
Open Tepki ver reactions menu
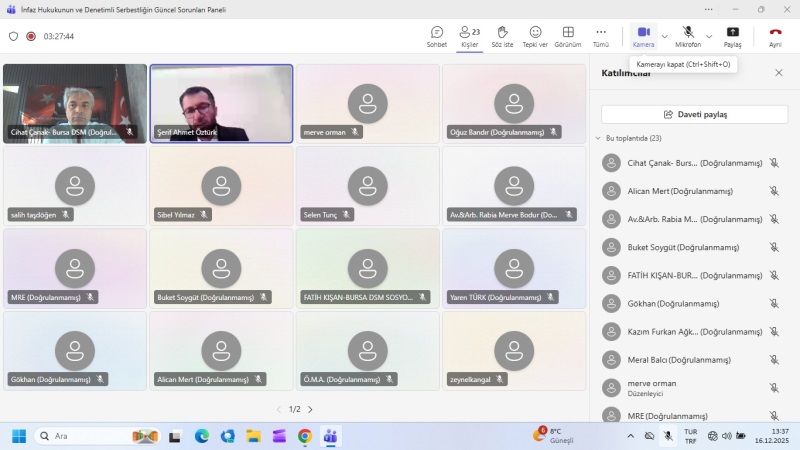click(535, 36)
